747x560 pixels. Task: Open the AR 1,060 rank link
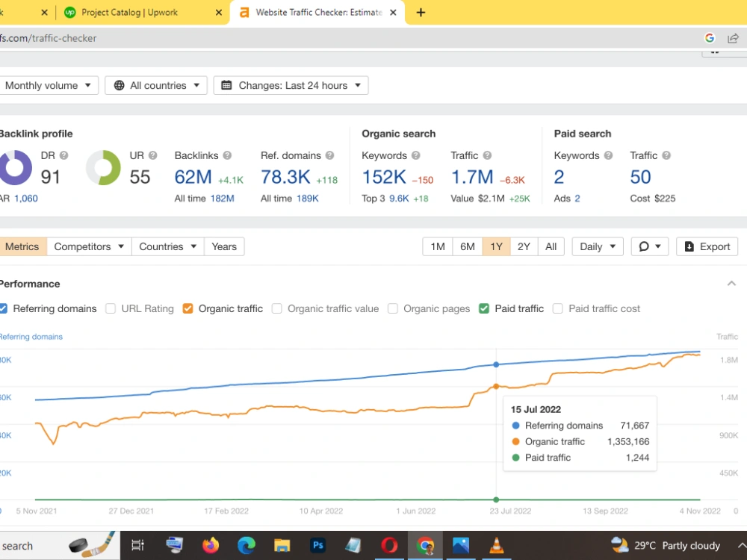click(x=25, y=199)
